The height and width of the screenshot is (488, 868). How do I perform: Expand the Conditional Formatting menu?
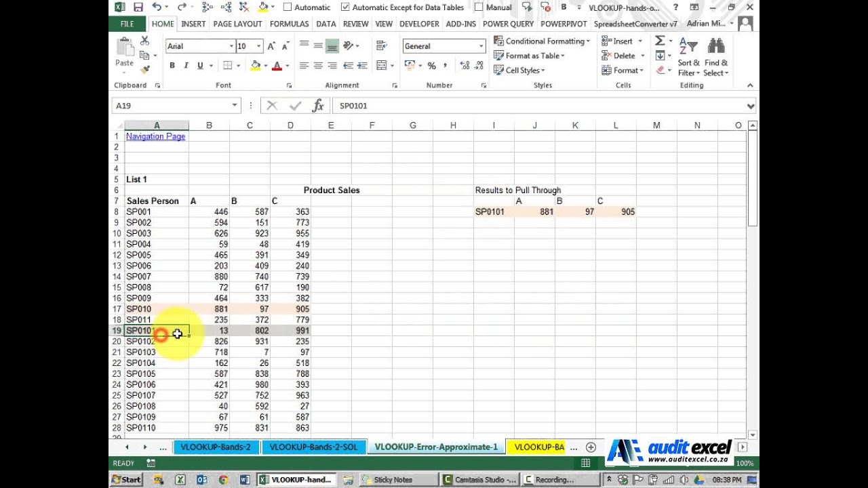[542, 41]
